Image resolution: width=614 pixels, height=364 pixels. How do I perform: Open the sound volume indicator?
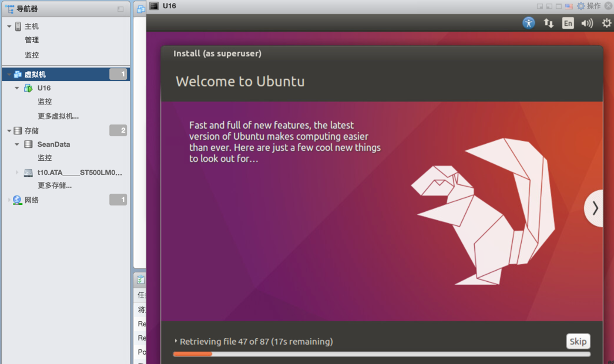click(587, 23)
